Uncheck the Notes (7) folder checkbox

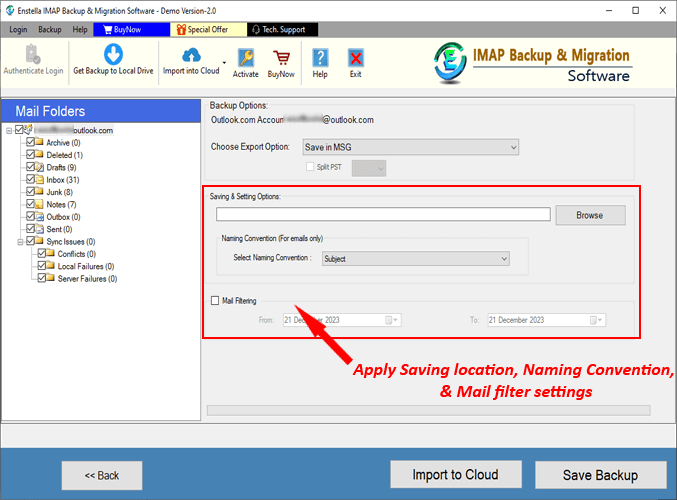(30, 204)
